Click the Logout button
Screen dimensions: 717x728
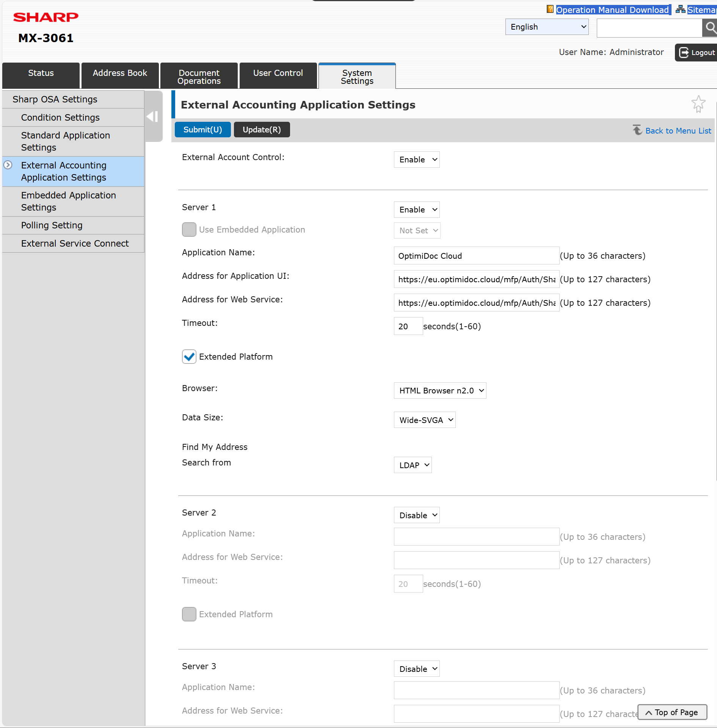697,52
